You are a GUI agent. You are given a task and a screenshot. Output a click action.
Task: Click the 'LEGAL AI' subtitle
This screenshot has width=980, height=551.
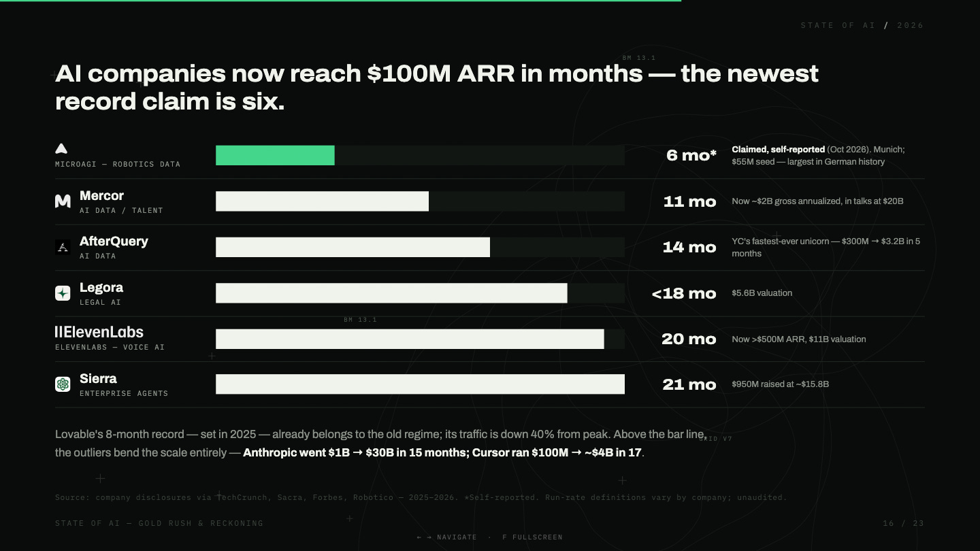100,302
